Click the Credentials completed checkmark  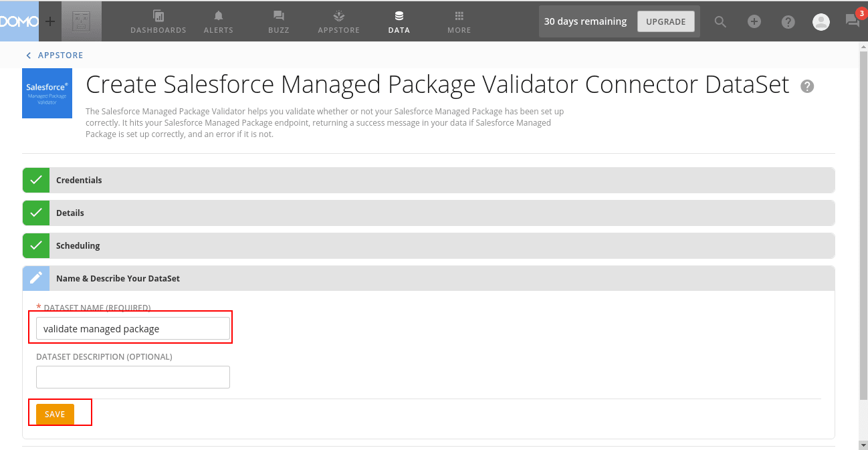[x=35, y=180]
